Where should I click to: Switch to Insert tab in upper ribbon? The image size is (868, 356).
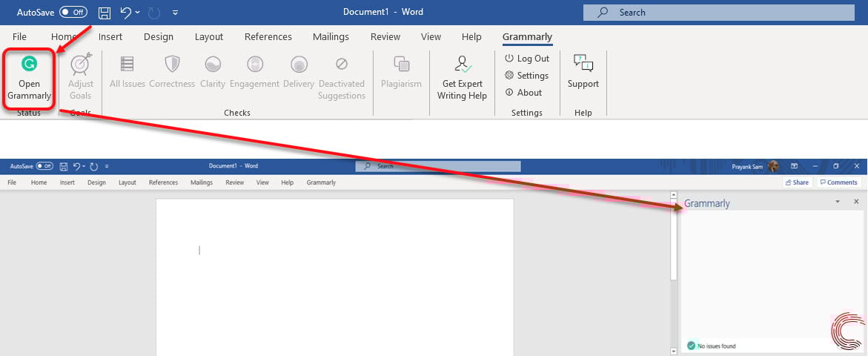[x=110, y=36]
